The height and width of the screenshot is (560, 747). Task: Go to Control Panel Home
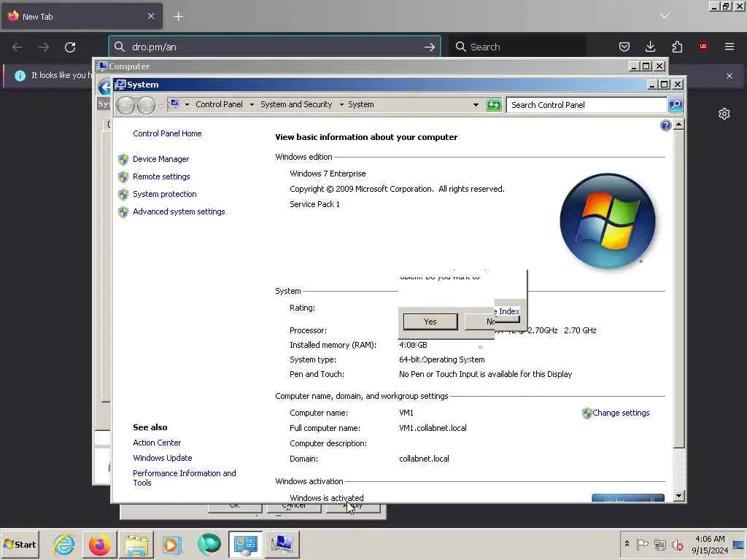(x=167, y=134)
